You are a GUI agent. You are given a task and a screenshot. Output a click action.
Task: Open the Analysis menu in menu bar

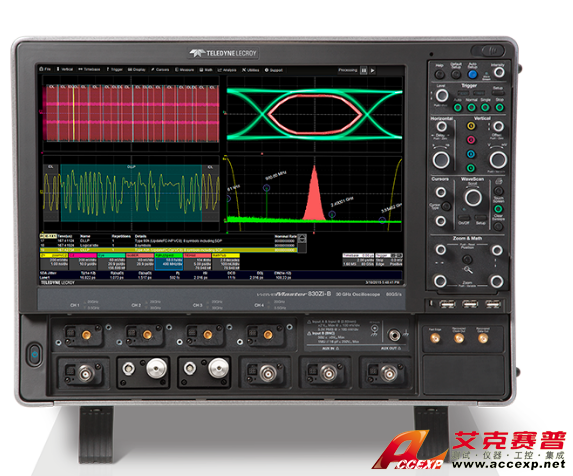coord(227,70)
